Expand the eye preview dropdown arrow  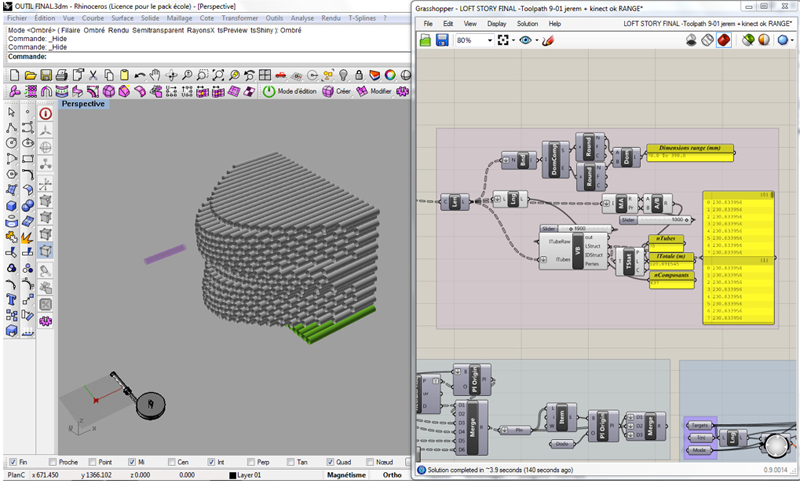[x=538, y=41]
